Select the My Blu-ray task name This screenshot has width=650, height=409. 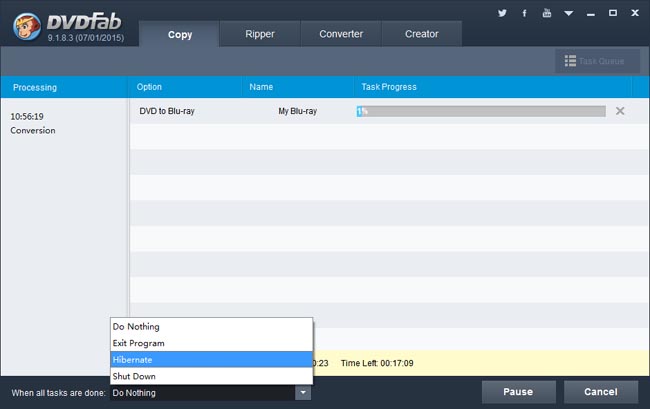click(298, 111)
